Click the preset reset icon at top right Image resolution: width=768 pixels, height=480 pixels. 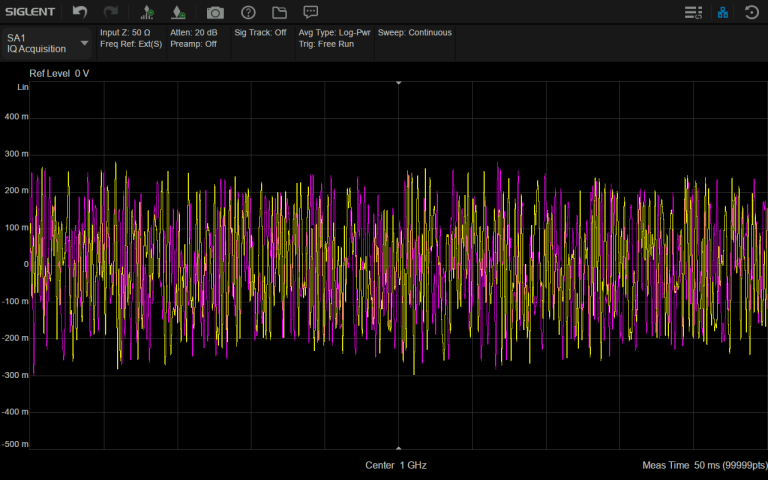[752, 12]
